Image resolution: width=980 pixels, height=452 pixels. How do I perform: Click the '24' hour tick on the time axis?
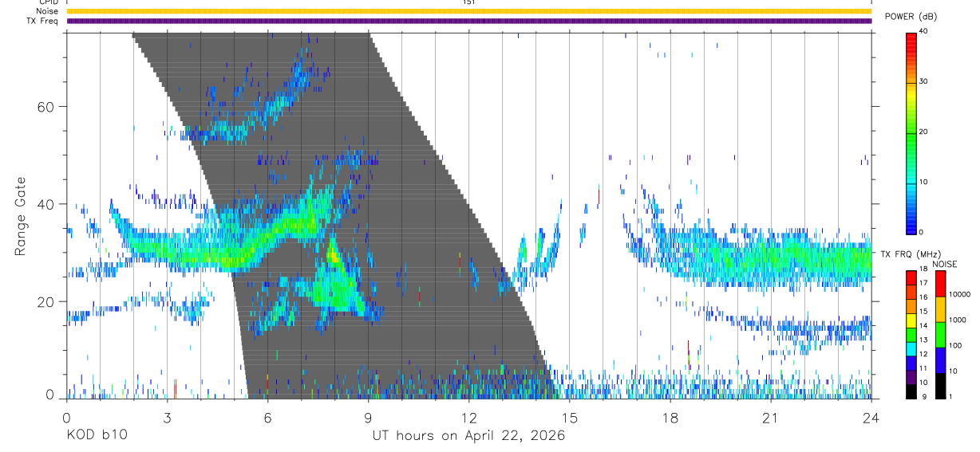871,417
